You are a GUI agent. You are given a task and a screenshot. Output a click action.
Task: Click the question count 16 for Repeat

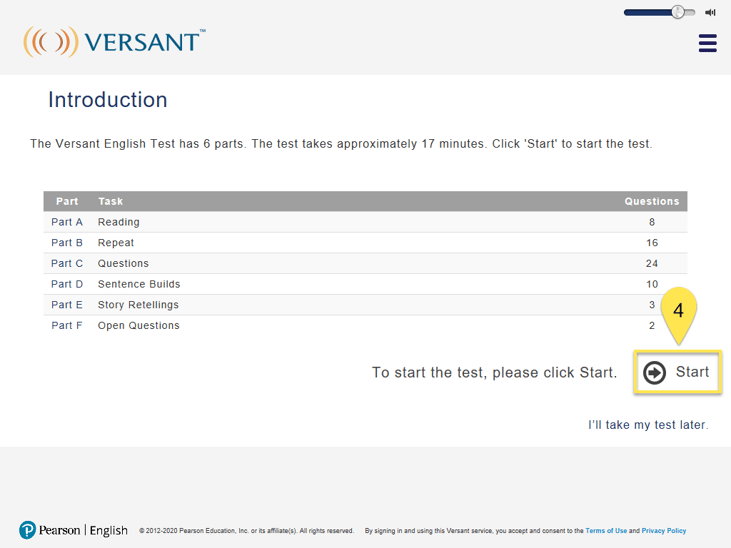(x=652, y=243)
